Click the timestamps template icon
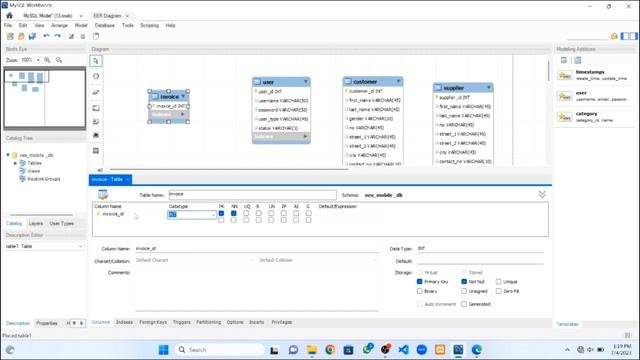The image size is (640, 360). coord(565,75)
